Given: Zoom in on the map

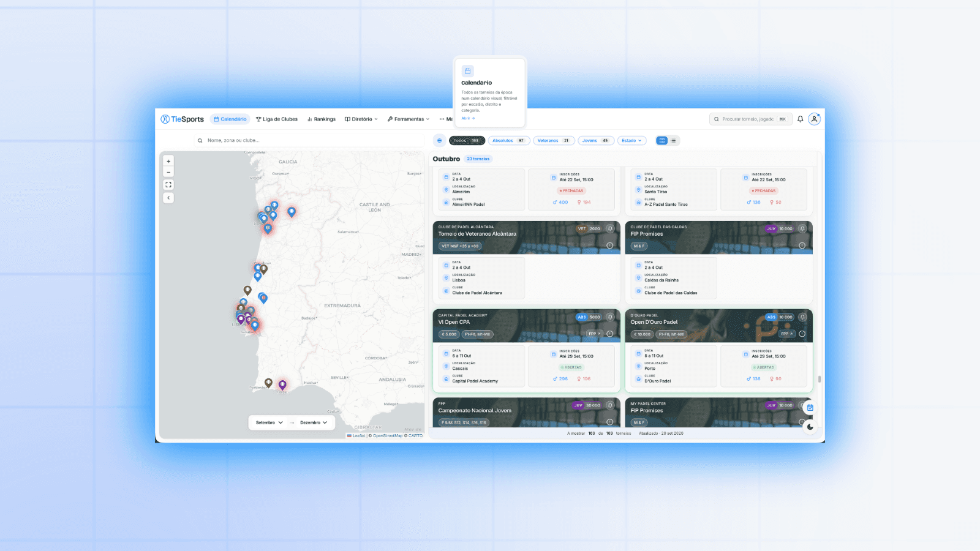Looking at the screenshot, I should (168, 161).
